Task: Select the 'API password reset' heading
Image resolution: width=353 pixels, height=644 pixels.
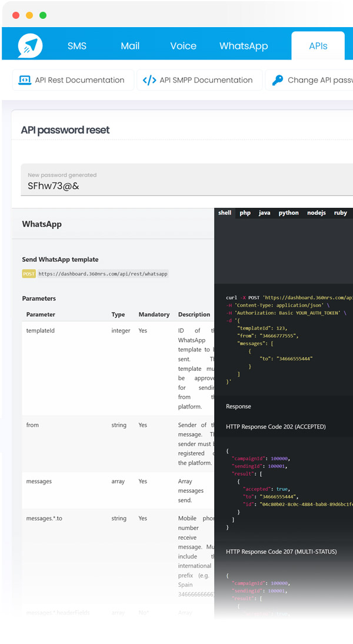Action: pyautogui.click(x=65, y=130)
